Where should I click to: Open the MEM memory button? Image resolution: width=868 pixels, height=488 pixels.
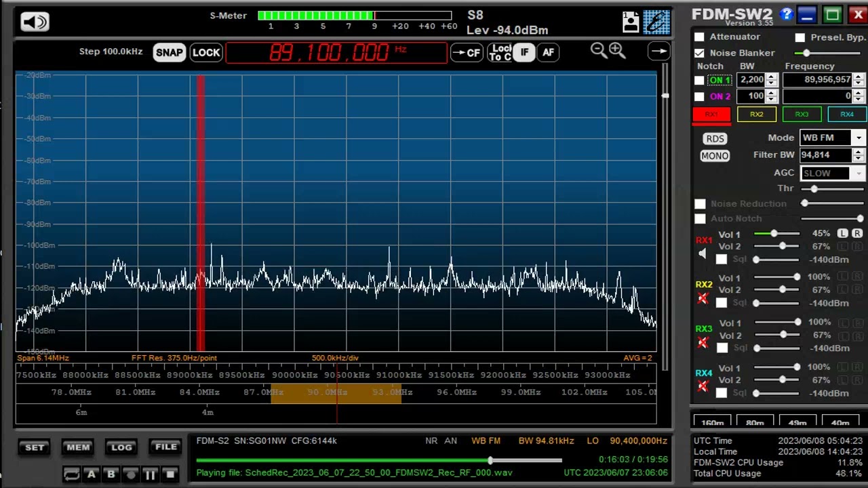[78, 447]
